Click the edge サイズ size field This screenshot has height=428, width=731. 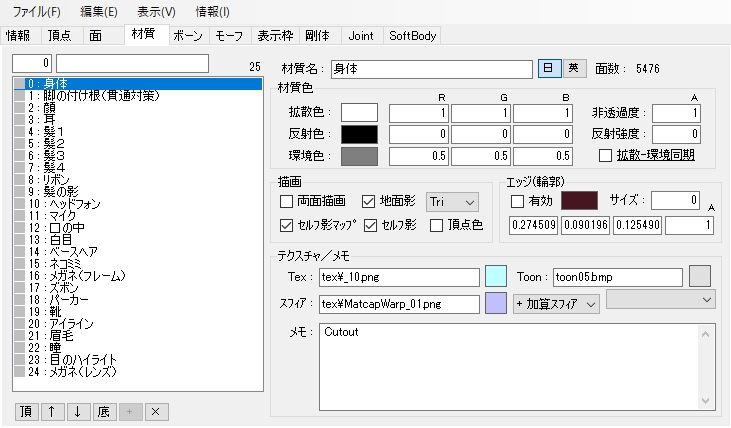coord(676,200)
